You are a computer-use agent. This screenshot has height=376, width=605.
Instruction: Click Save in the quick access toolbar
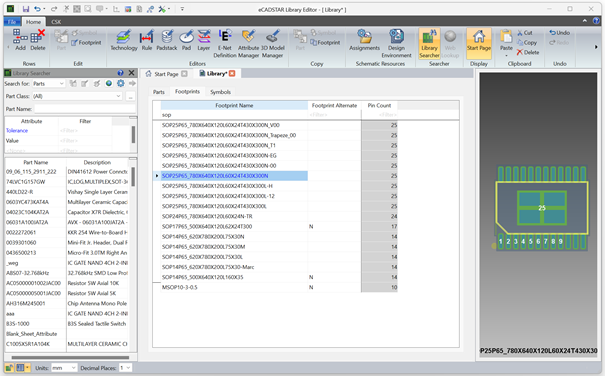click(25, 9)
